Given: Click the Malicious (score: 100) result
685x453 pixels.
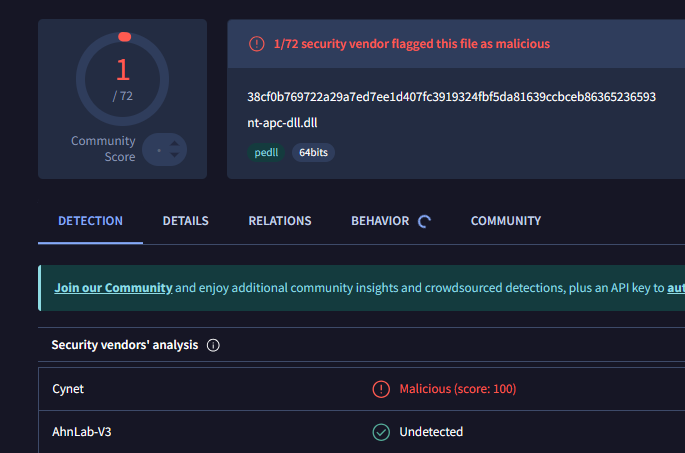Looking at the screenshot, I should pos(457,388).
